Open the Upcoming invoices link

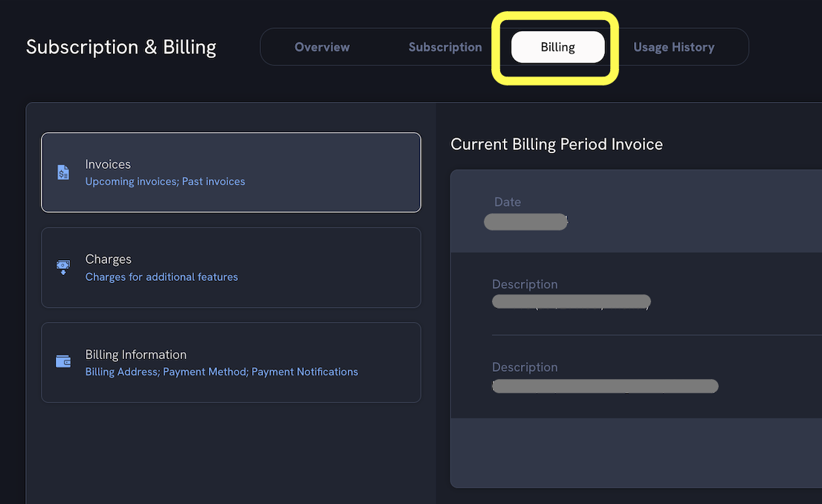(x=131, y=181)
